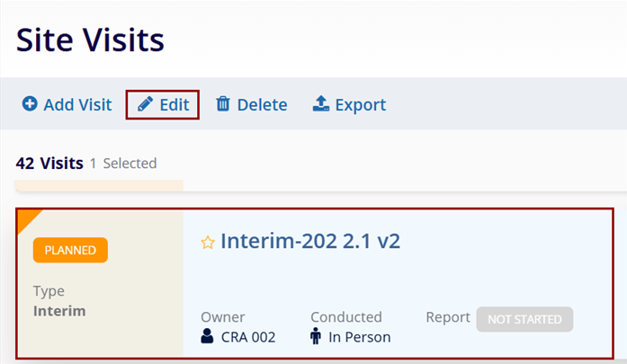Click the owner person icon by CRA 002

point(208,337)
